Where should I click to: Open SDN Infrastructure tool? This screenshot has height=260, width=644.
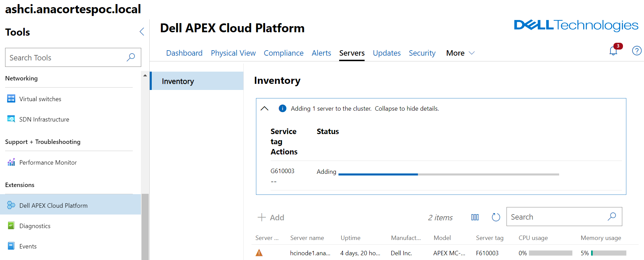[44, 119]
